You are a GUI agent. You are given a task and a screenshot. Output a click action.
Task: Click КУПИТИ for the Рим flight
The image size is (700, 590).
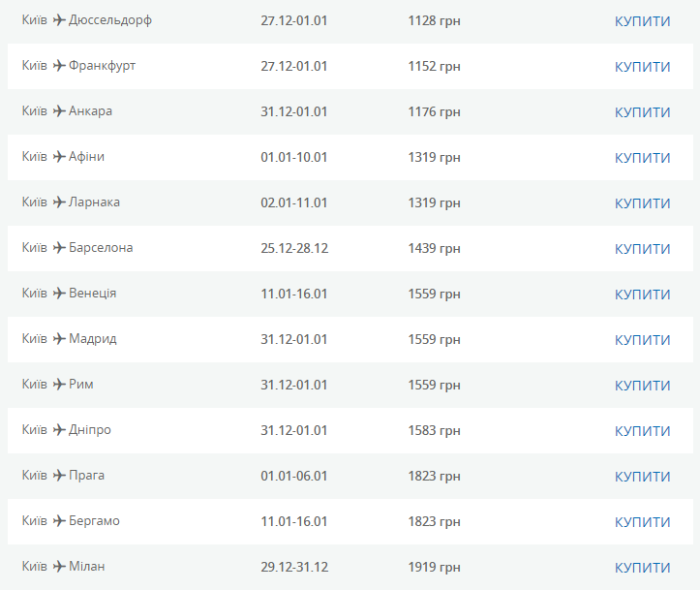[642, 386]
